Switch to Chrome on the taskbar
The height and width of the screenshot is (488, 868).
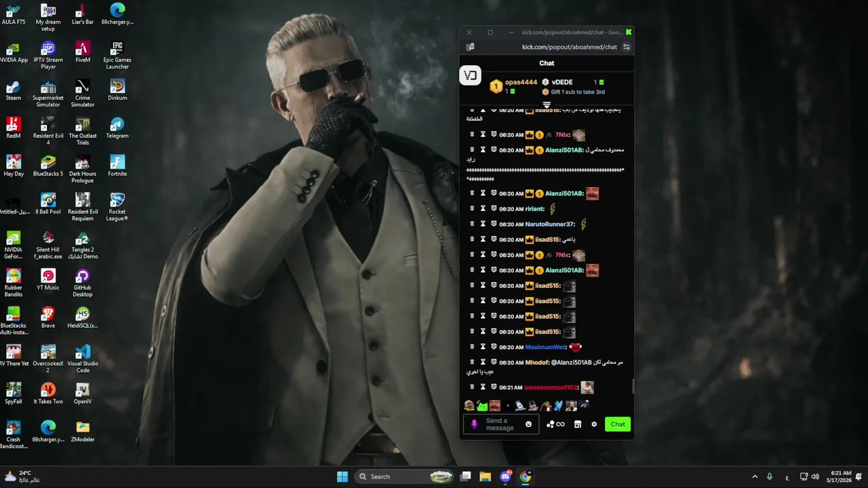point(526,476)
